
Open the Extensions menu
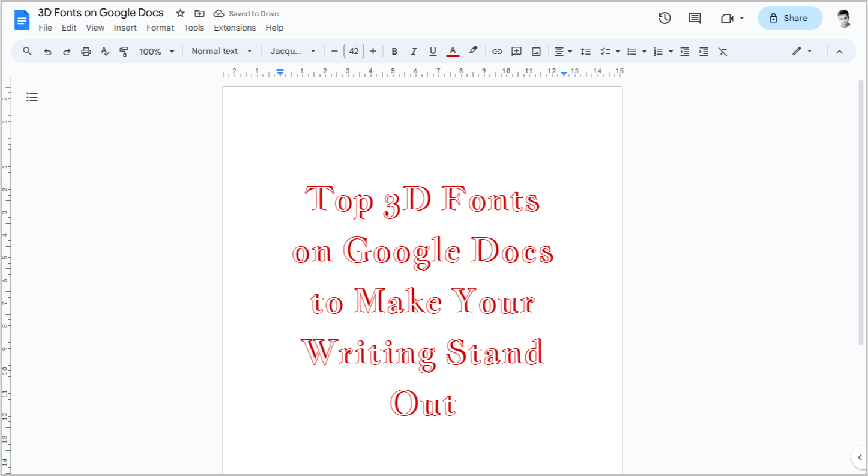click(235, 28)
